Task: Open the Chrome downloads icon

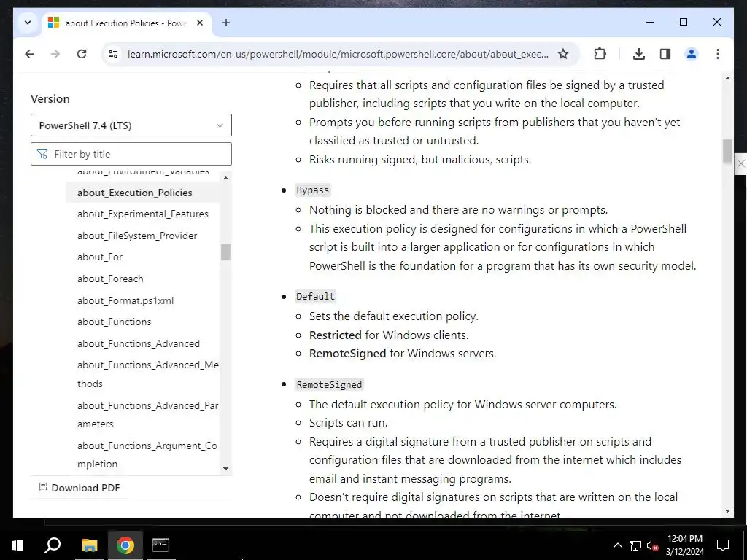Action: tap(639, 54)
